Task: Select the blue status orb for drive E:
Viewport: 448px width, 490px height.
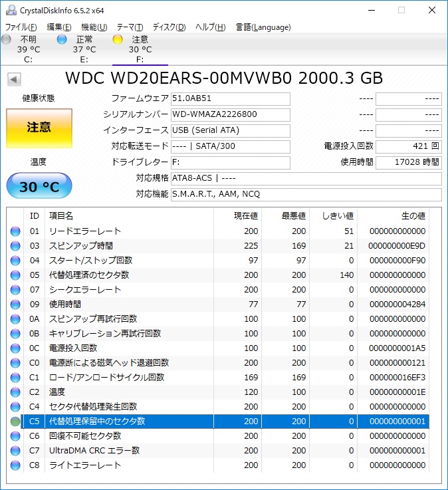Action: 62,39
